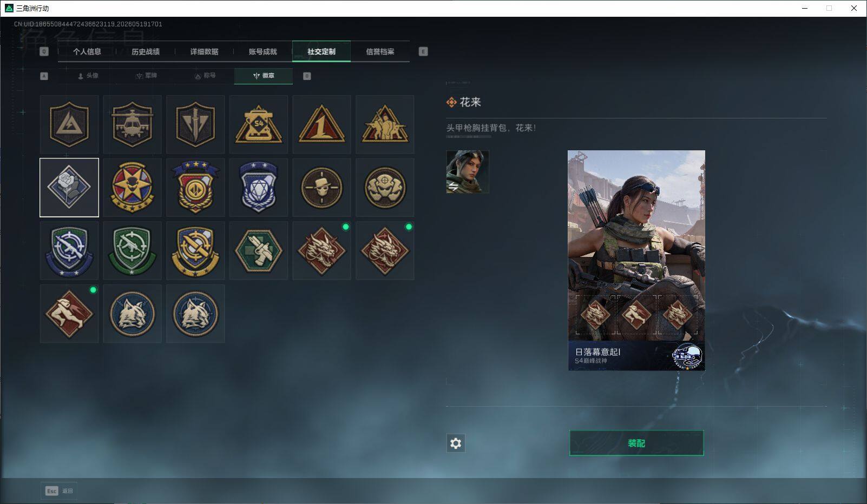Select the red and gold star badge
Screen dimensions: 867x504
pyautogui.click(x=133, y=188)
